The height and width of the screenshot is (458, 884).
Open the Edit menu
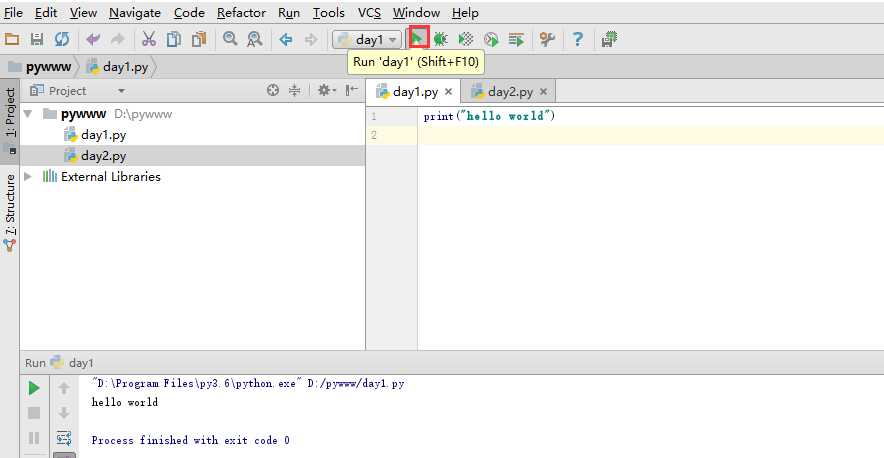point(46,12)
